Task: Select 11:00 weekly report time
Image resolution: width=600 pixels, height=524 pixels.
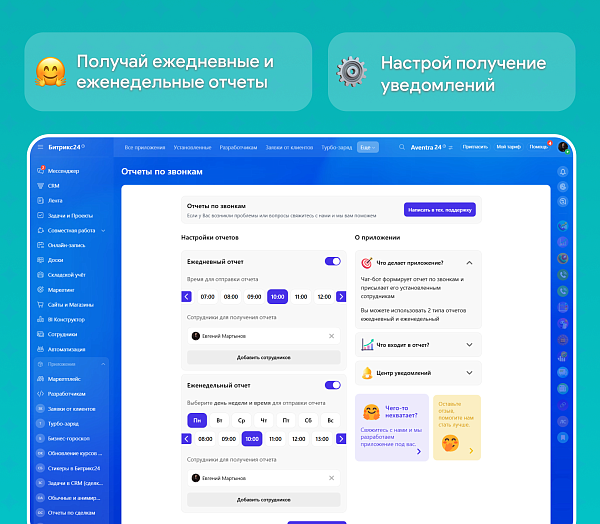Action: pyautogui.click(x=275, y=439)
